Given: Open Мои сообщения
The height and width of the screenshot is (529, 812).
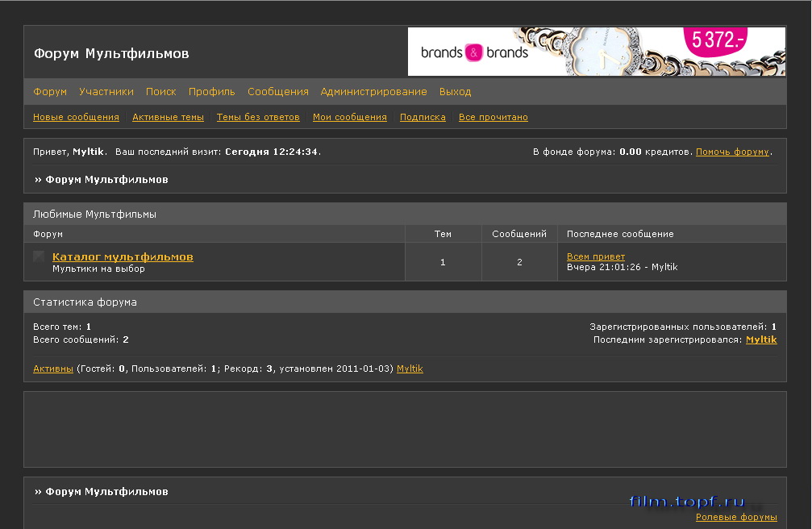Looking at the screenshot, I should click(351, 116).
